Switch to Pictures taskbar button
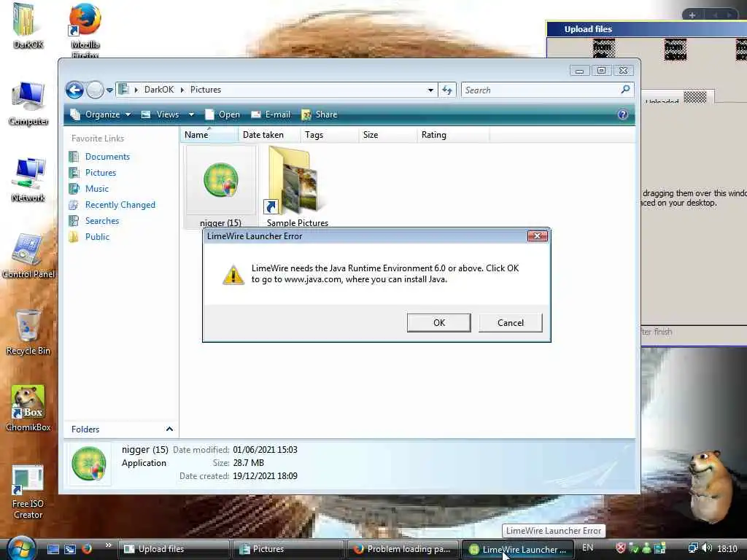This screenshot has height=560, width=747. 288,549
